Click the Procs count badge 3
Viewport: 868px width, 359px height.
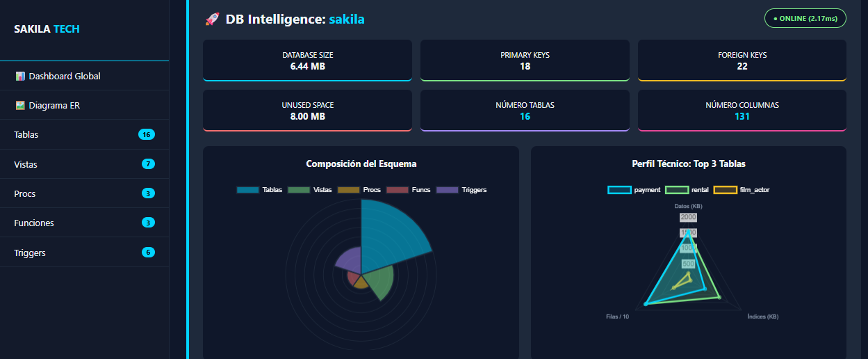click(148, 193)
